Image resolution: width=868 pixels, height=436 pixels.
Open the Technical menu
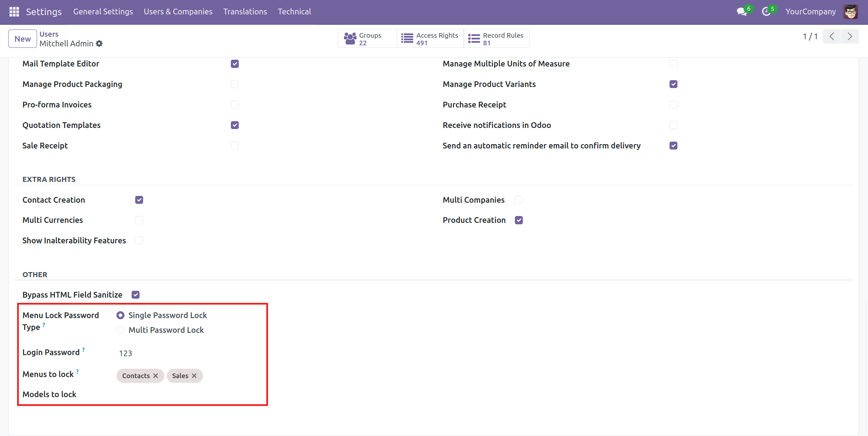[294, 12]
